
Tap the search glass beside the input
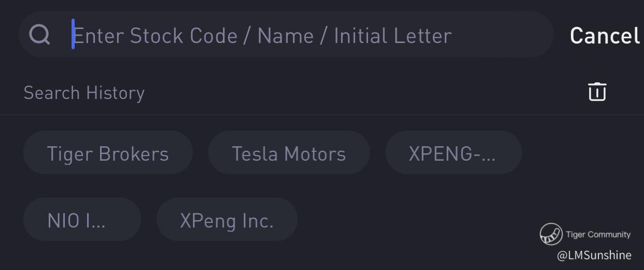click(39, 35)
